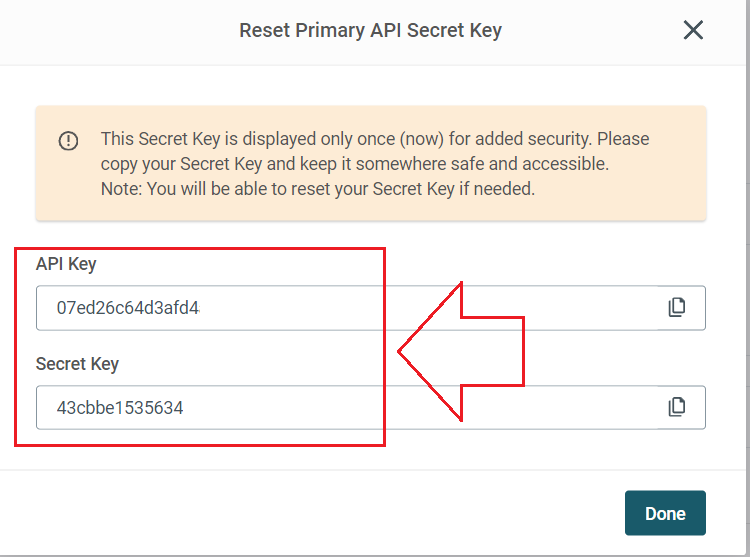Confirm with the Done button
Viewport: 750px width, 557px height.
[x=665, y=513]
